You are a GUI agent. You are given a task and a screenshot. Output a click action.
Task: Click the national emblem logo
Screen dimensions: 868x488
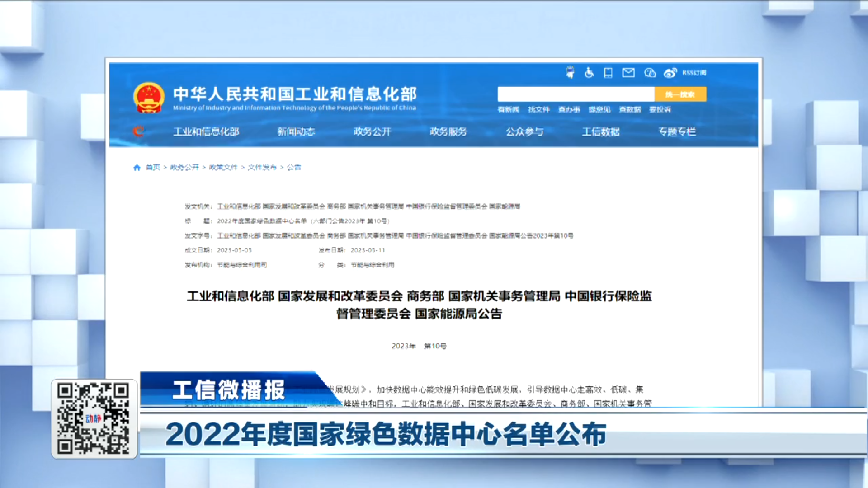pyautogui.click(x=149, y=98)
